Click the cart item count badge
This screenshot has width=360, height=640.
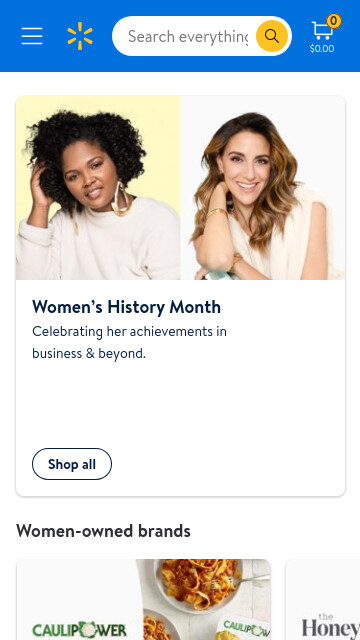(334, 21)
